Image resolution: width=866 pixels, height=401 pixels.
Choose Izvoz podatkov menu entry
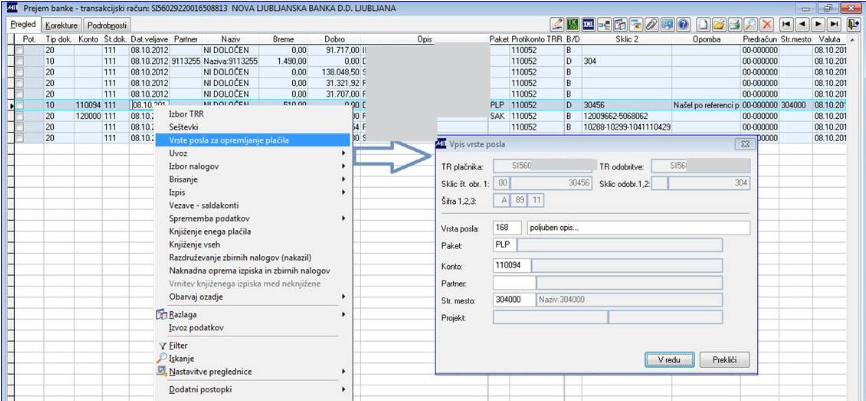point(252,328)
